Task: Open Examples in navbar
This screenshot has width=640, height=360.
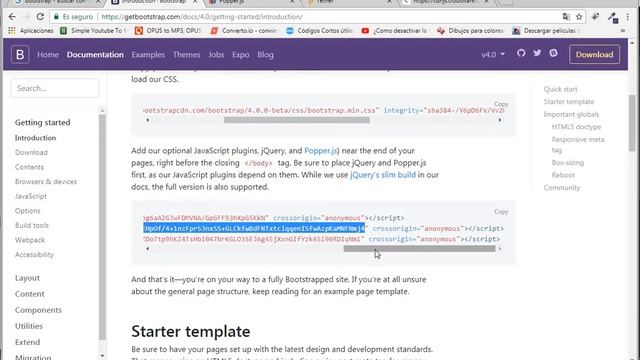Action: click(148, 55)
